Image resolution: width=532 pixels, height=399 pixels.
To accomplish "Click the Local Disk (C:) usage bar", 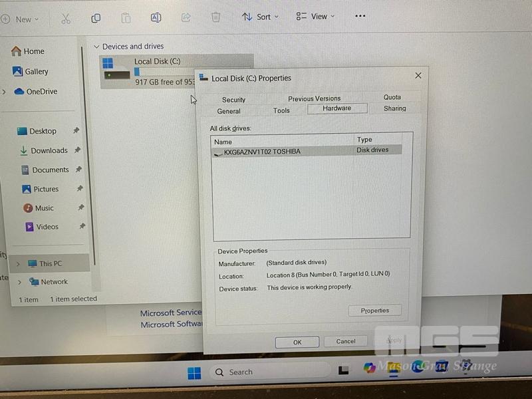I will 164,72.
